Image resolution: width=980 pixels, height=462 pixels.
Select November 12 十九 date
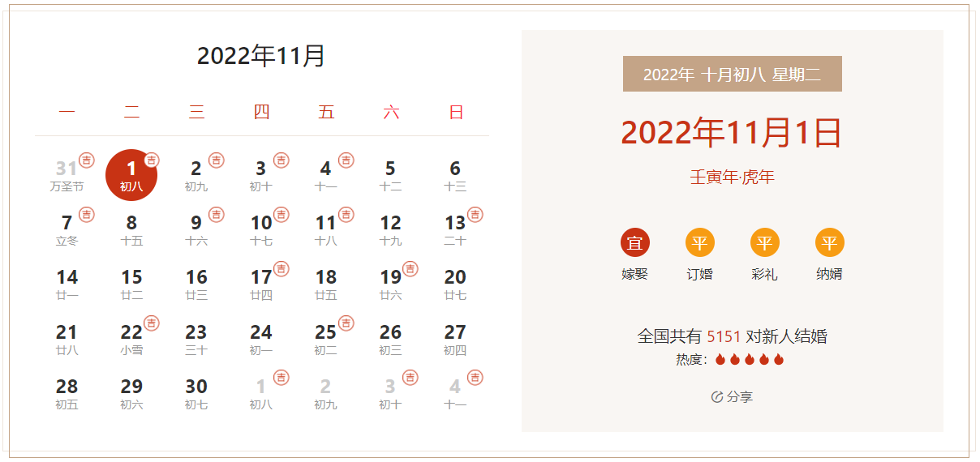pos(391,229)
